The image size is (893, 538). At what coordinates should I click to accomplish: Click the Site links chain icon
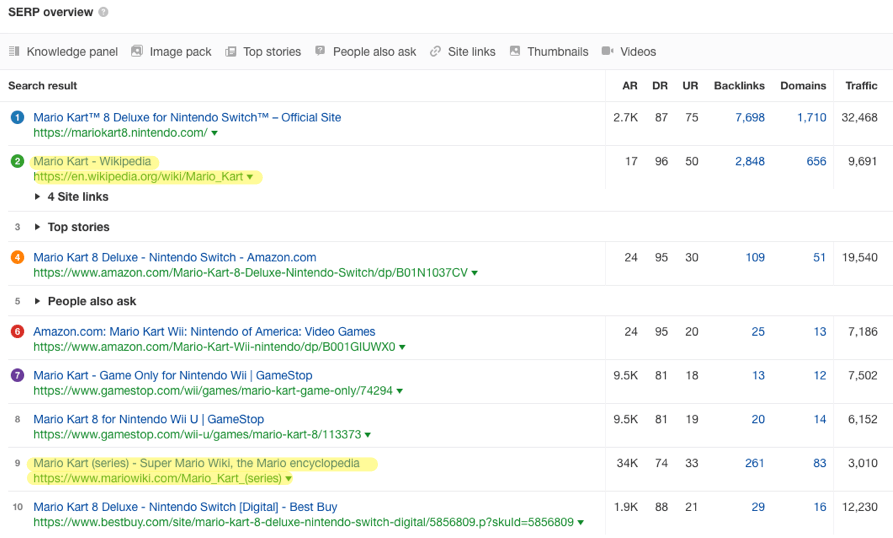[435, 51]
